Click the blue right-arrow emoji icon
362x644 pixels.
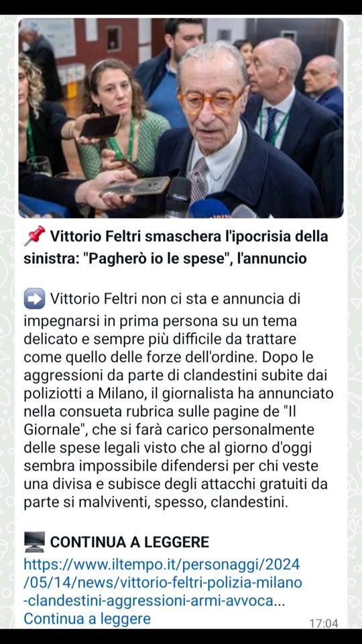pyautogui.click(x=34, y=299)
